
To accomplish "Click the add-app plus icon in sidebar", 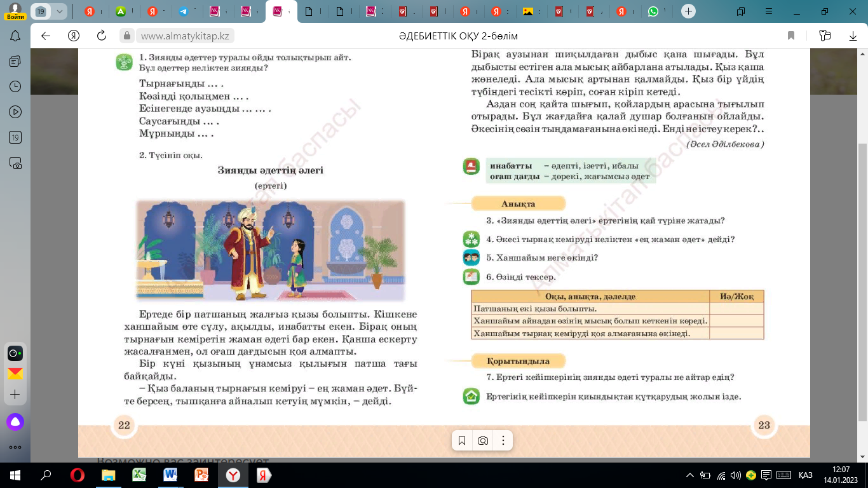I will (15, 395).
